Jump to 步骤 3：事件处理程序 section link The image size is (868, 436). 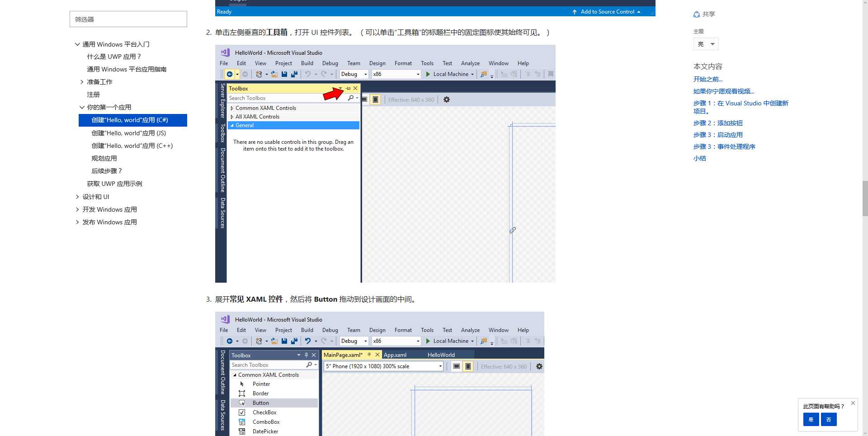724,147
